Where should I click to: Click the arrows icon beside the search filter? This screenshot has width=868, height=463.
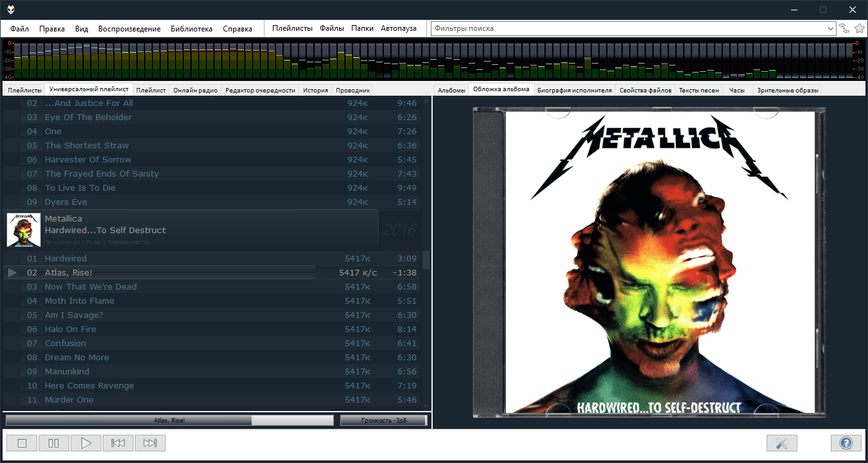point(844,28)
